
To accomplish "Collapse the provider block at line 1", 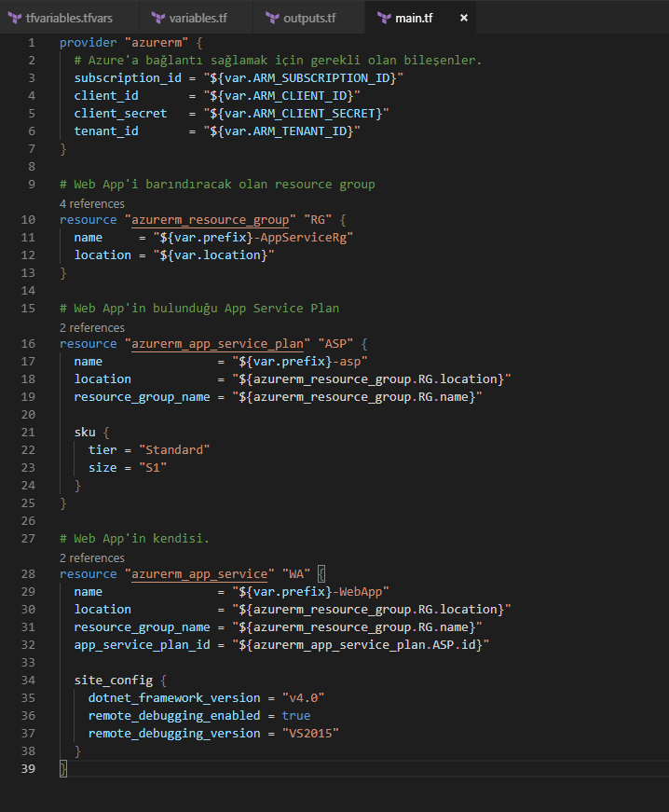I will coord(50,43).
